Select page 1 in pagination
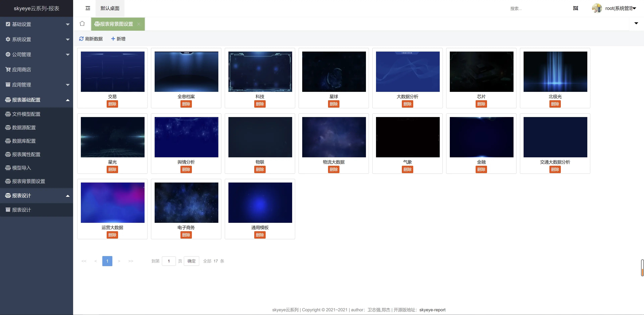The width and height of the screenshot is (644, 315). 107,261
